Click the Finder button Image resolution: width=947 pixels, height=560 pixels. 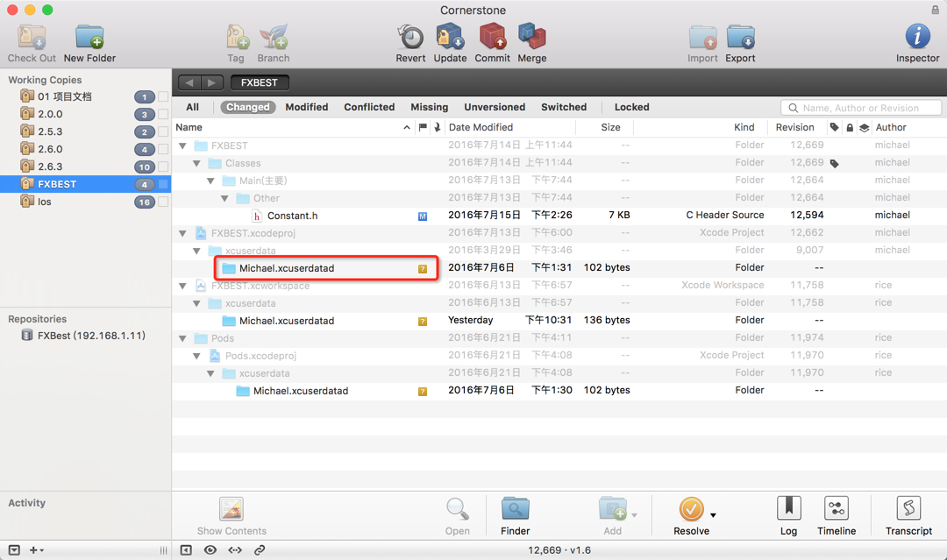(x=516, y=516)
